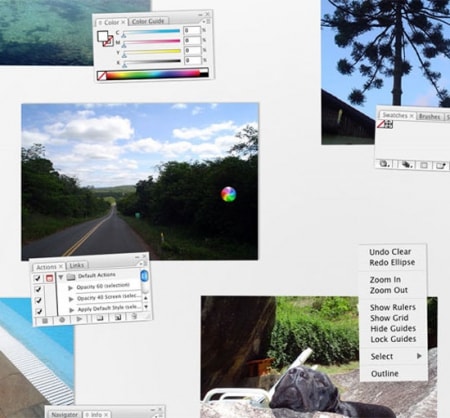
Task: Click the Cyan percentage input field
Action: pos(192,30)
